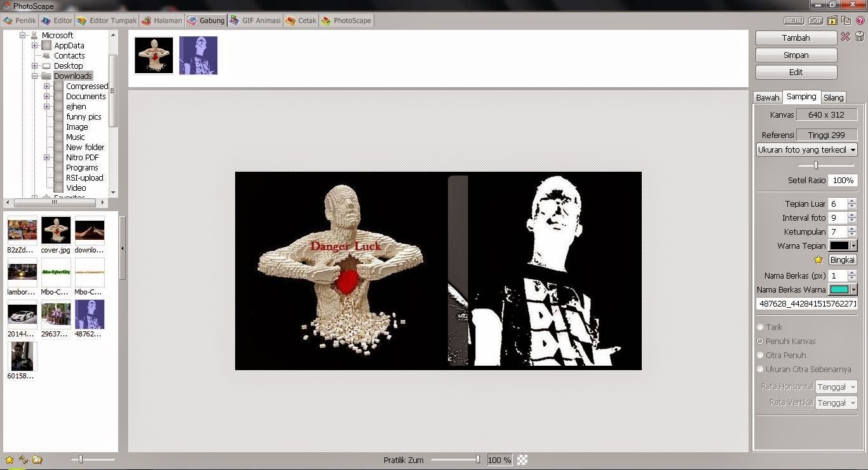Open the Warna Tepian color dropdown arrow
The image size is (868, 470).
[853, 245]
